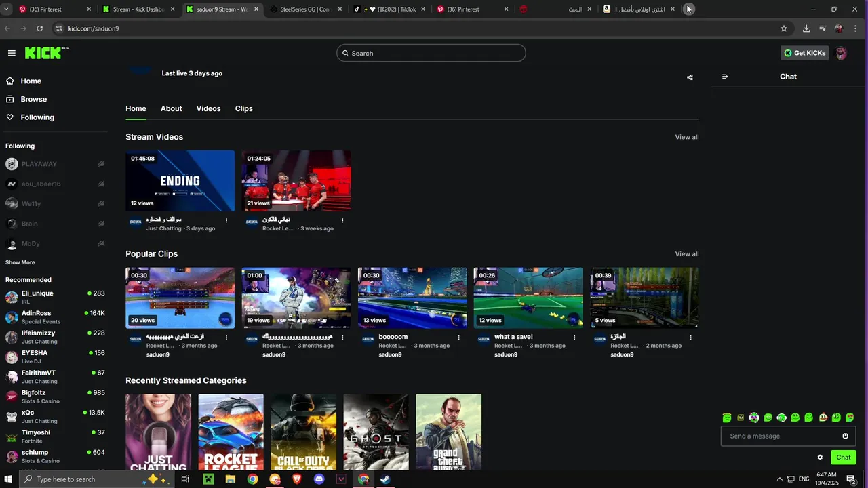Collapse the chat panel with arrow icon
This screenshot has height=488, width=868.
[x=725, y=77]
